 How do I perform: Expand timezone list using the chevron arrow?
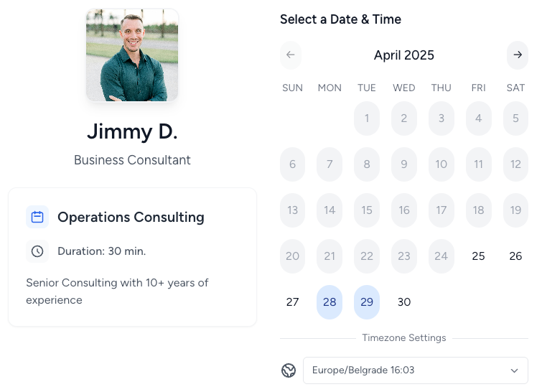514,370
